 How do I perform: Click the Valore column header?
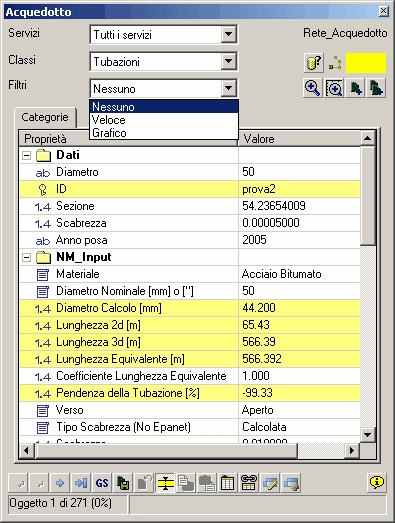coord(300,139)
